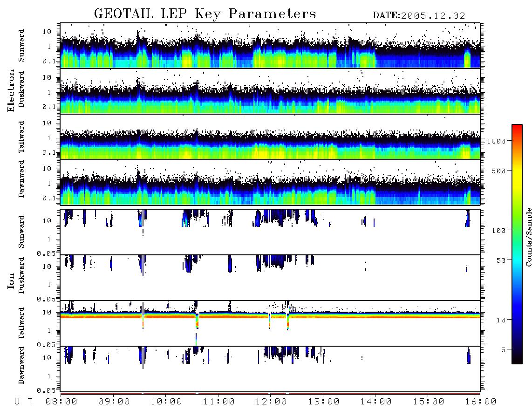The width and height of the screenshot is (532, 410).
Task: Click the Electron "Sunward" panel label
Action: [21, 46]
